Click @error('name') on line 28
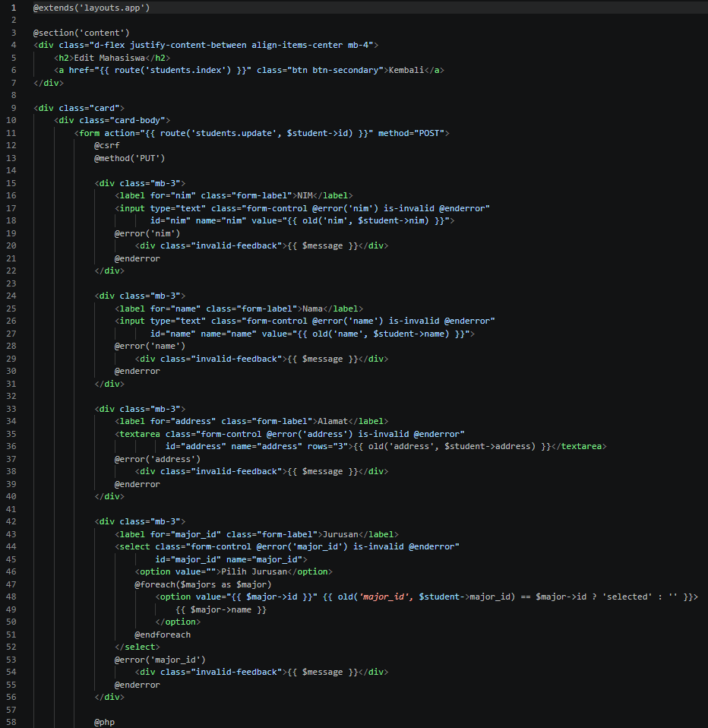Image resolution: width=708 pixels, height=728 pixels. click(150, 346)
